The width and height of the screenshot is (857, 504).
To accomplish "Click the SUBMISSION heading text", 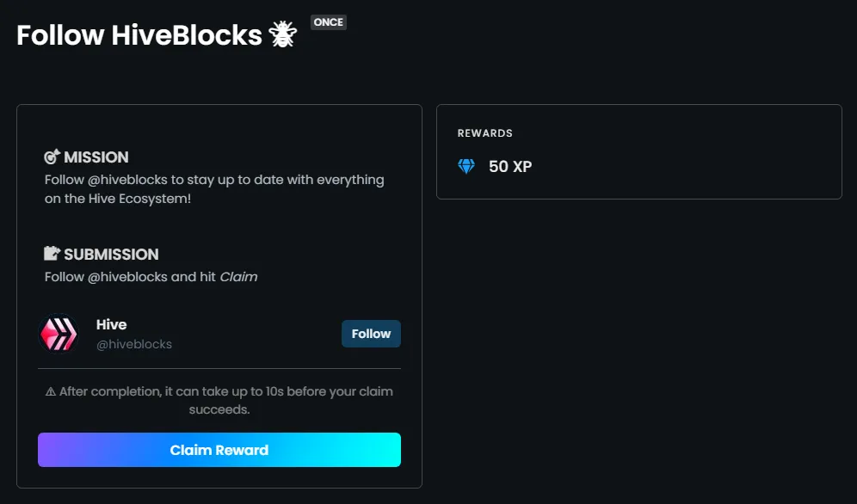I will tap(111, 255).
